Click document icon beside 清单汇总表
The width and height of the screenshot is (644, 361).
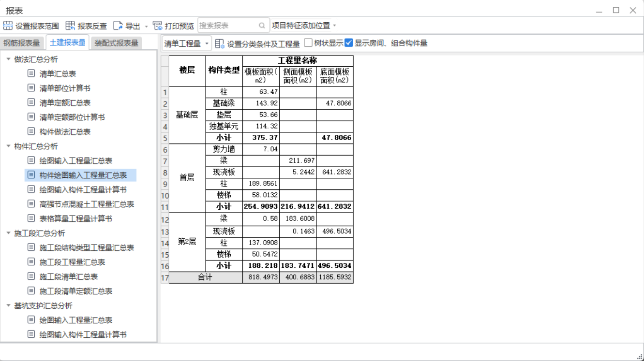[x=31, y=73]
